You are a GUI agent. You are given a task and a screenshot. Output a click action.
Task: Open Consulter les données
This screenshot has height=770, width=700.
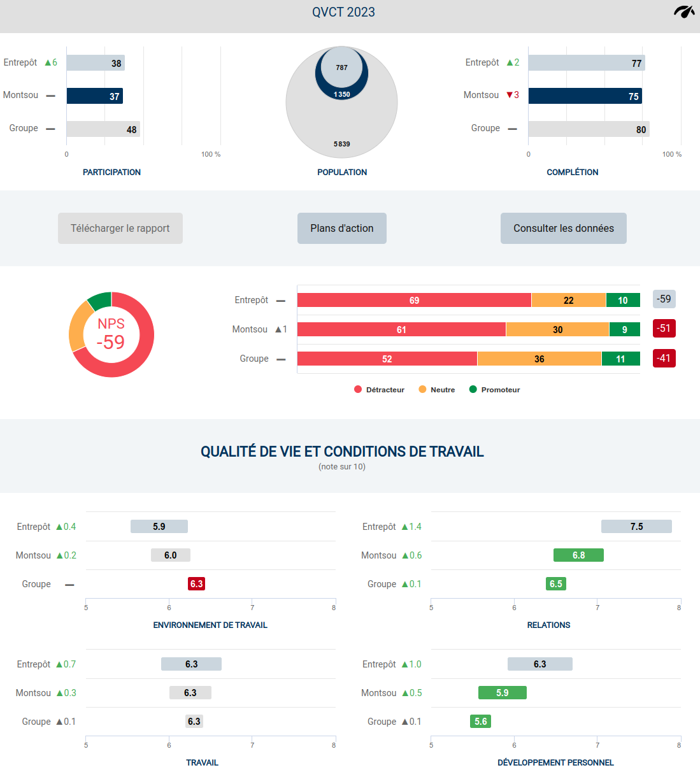564,229
